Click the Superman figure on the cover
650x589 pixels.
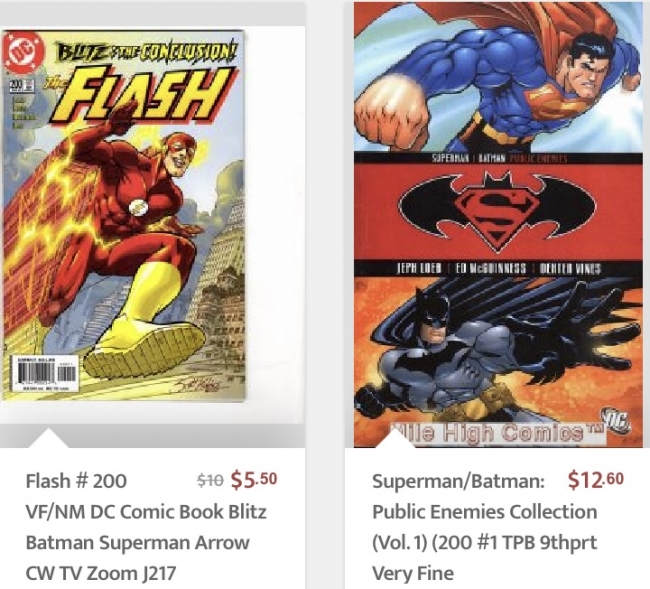coord(497,79)
